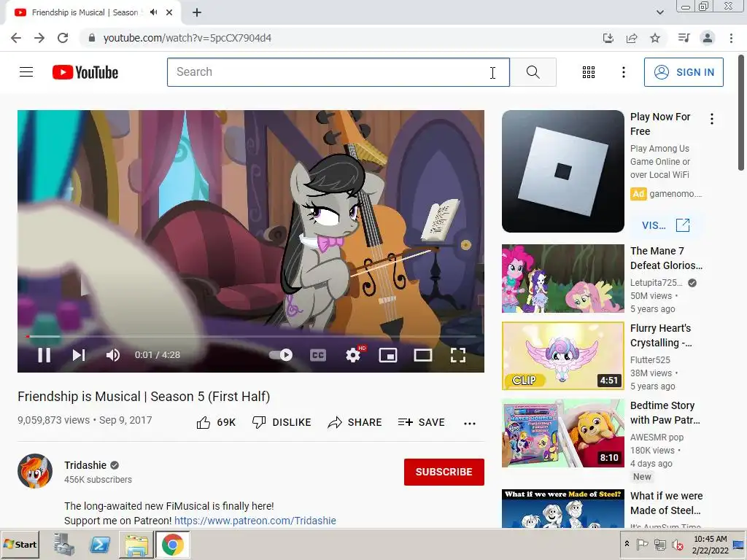Screen dimensions: 747x560
Task: Toggle closed captions CC button
Action: tap(318, 355)
